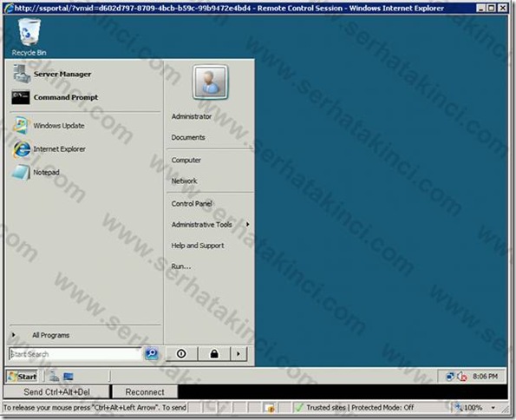Click the power button in Start menu
516x420 pixels.
pos(181,354)
